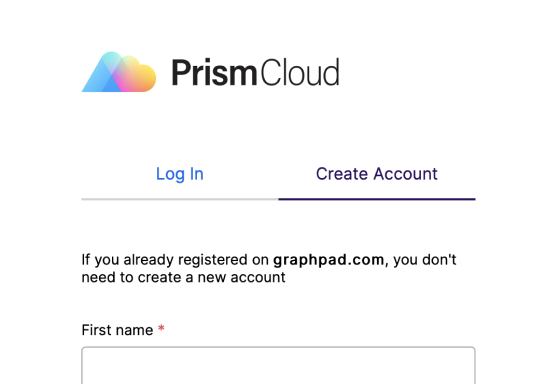Click the gray underline below Log In
560x384 pixels.
coord(180,199)
